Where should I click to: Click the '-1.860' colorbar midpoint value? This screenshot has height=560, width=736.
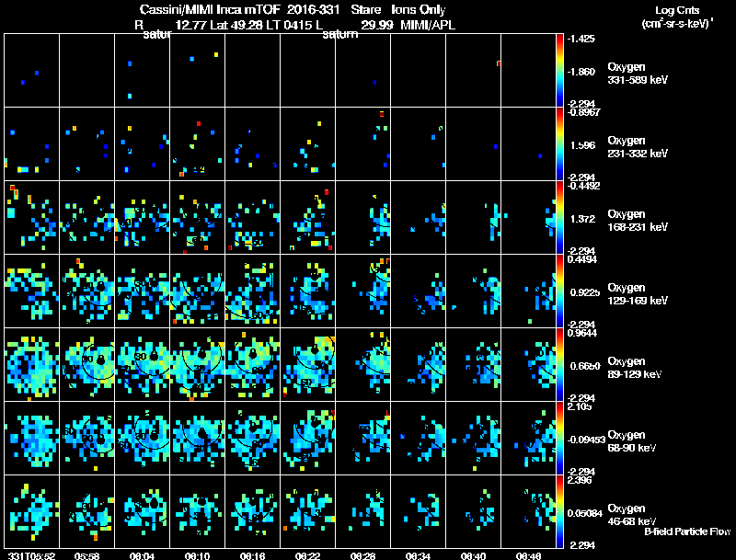581,72
